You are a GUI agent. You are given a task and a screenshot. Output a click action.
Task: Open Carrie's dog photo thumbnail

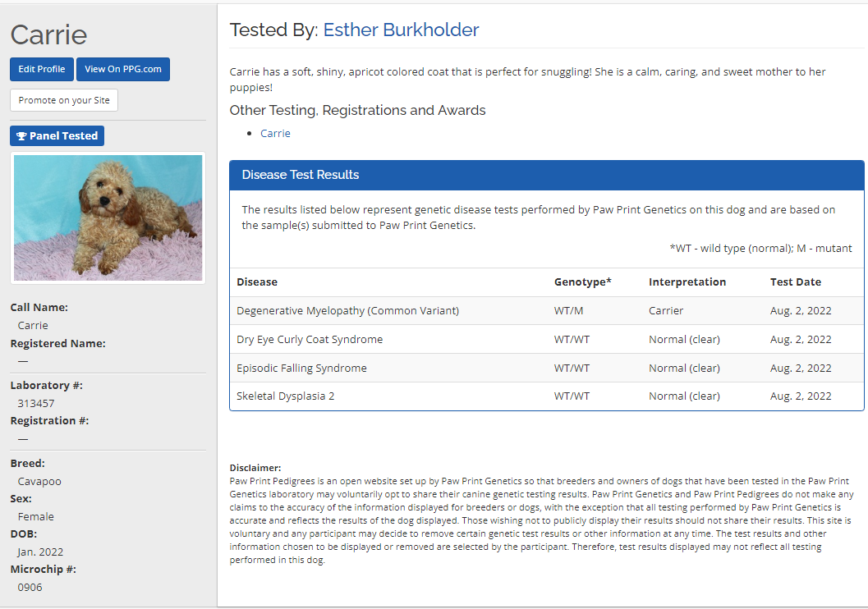pos(108,217)
